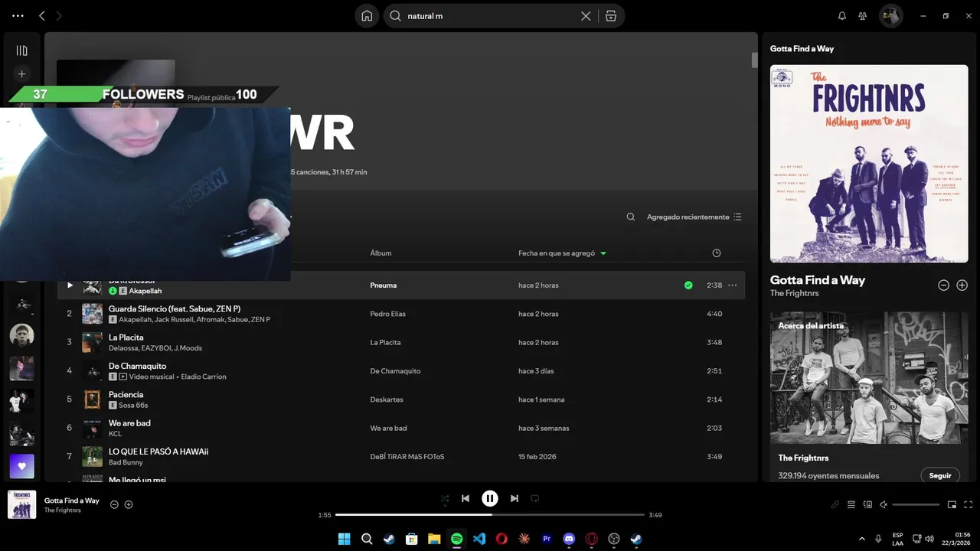This screenshot has width=980, height=551.
Task: Open the miniplayer
Action: (x=952, y=504)
